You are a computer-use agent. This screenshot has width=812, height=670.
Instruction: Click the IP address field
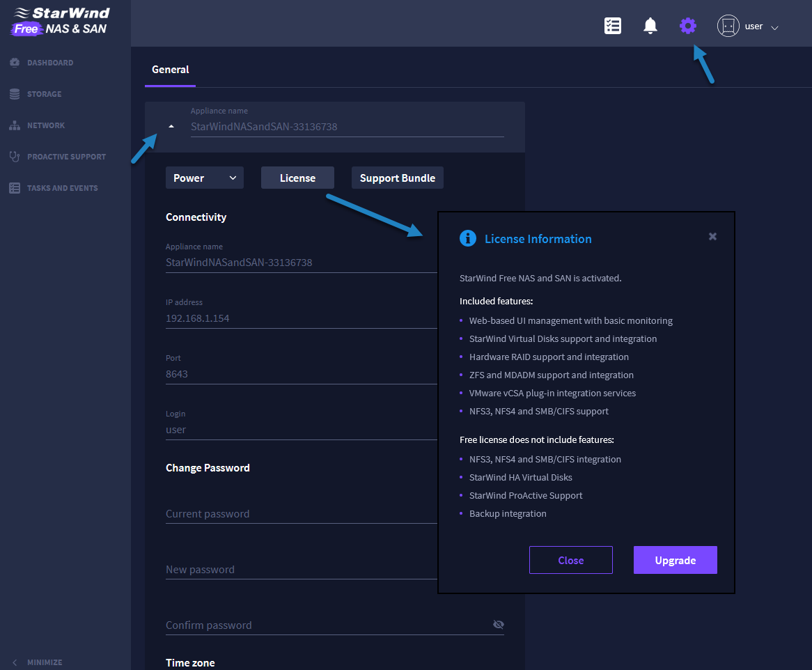[x=302, y=318]
